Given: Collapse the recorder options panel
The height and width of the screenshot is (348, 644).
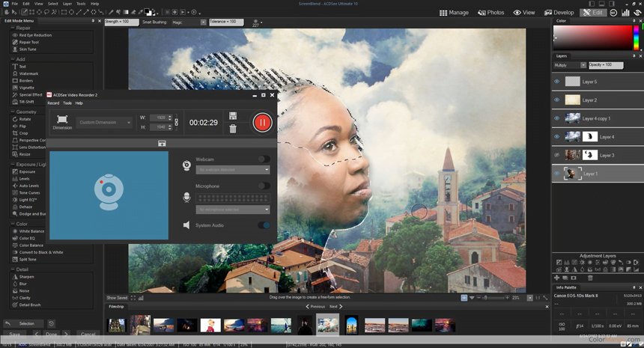Looking at the screenshot, I should point(162,143).
